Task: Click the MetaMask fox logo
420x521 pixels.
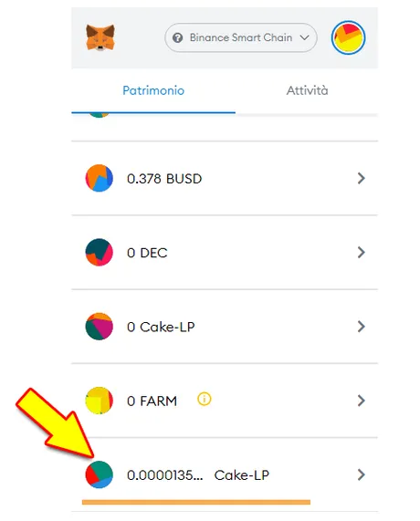Action: point(100,37)
